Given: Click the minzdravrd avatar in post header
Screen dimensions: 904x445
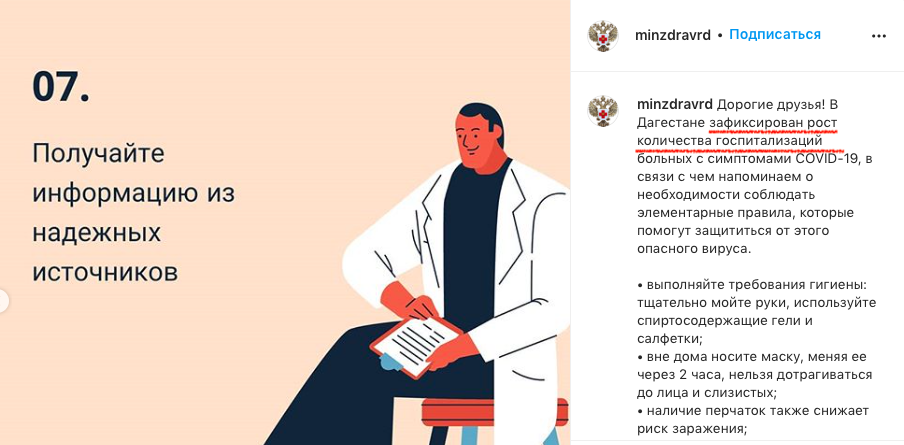Looking at the screenshot, I should coord(602,36).
